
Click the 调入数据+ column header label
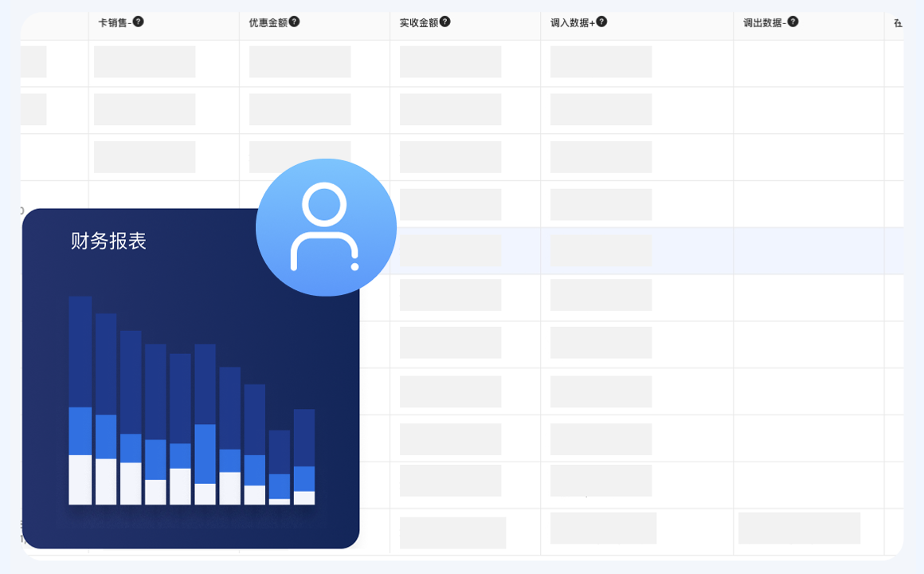pyautogui.click(x=572, y=22)
